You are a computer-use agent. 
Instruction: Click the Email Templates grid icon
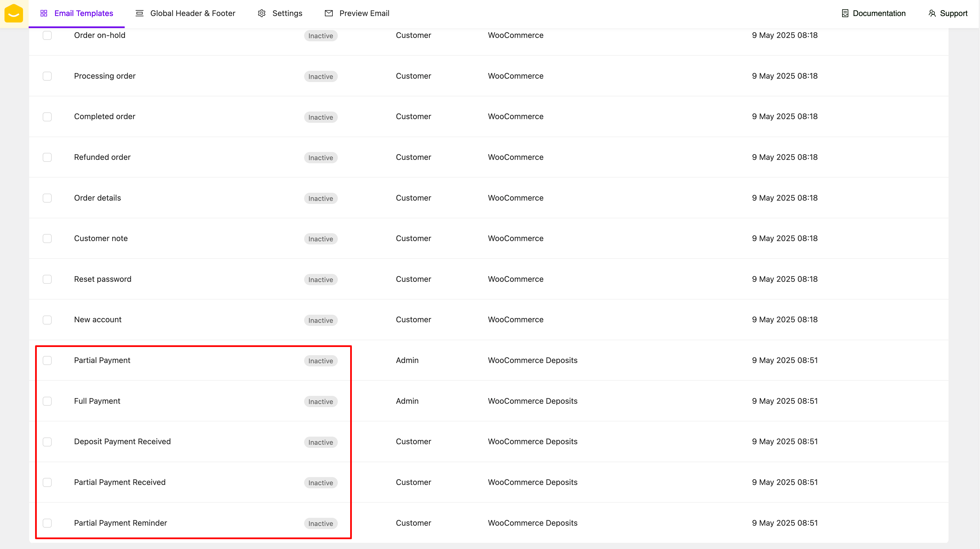[44, 13]
